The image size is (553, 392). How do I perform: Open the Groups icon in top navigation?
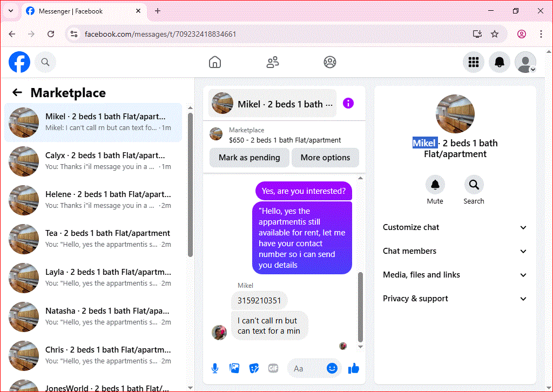click(x=330, y=62)
